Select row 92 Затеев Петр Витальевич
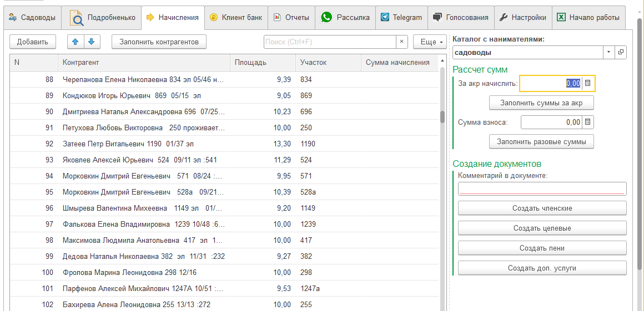The width and height of the screenshot is (644, 311). tap(128, 144)
